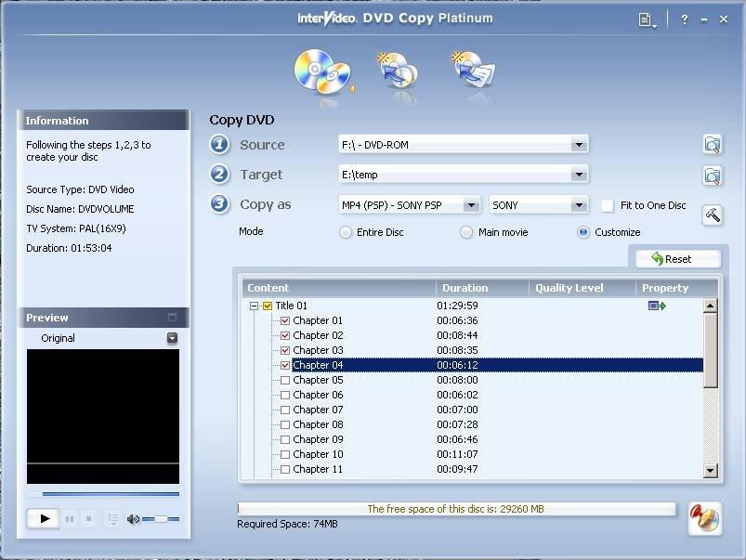746x560 pixels.
Task: Select Entire Disc mode
Action: (x=346, y=232)
